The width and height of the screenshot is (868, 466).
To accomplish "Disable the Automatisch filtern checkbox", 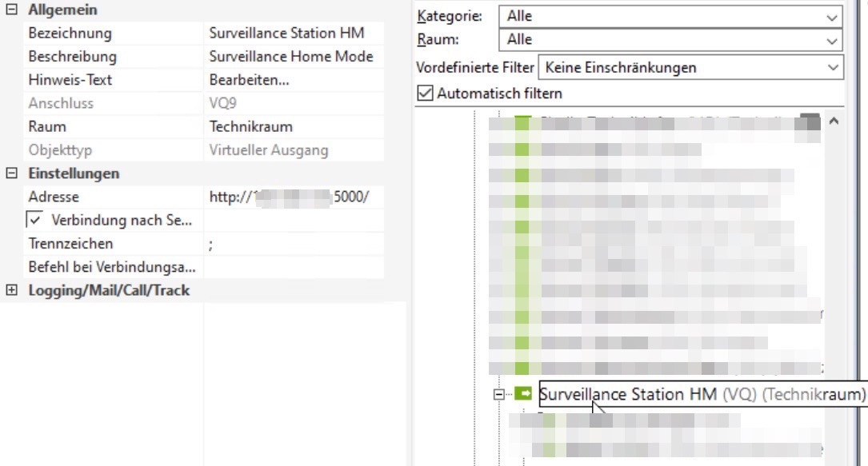I will (426, 94).
